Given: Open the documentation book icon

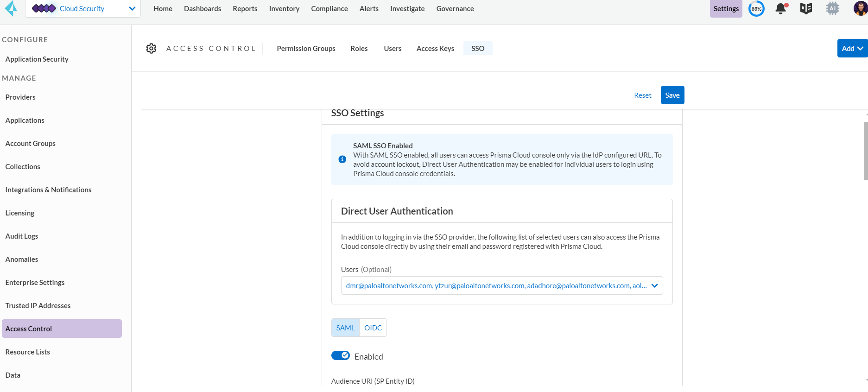Looking at the screenshot, I should (x=806, y=8).
